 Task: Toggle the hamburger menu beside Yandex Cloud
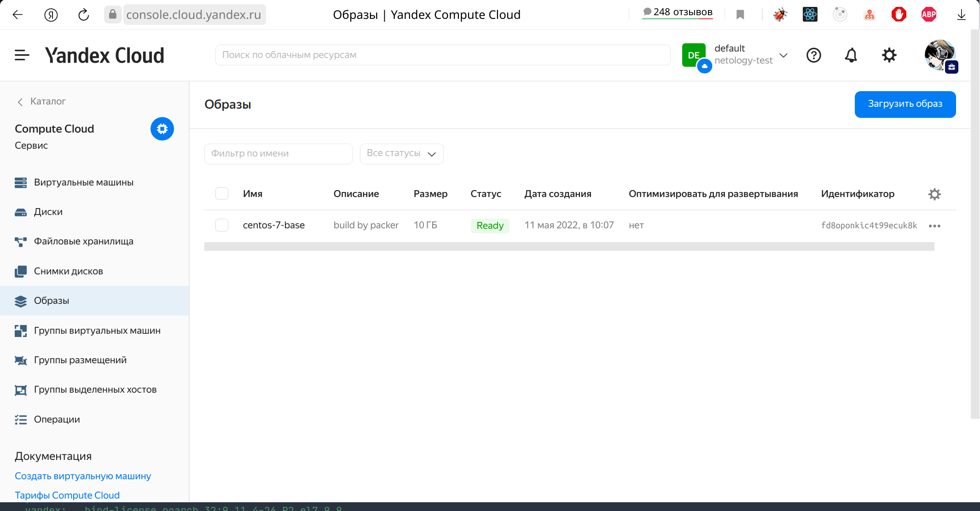coord(21,55)
